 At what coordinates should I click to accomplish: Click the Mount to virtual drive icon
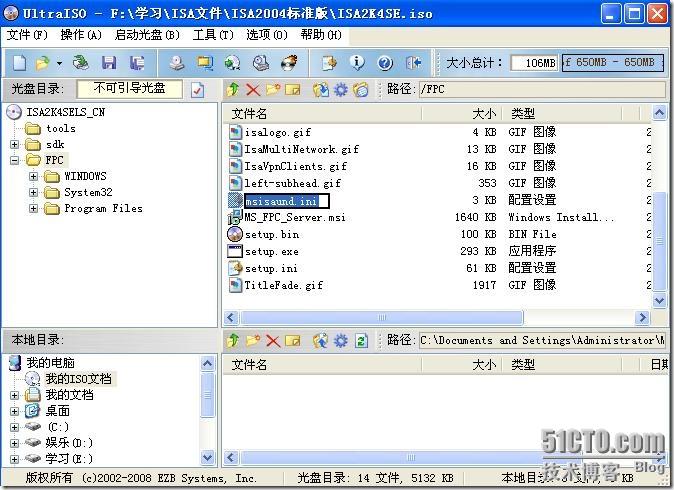[261, 64]
